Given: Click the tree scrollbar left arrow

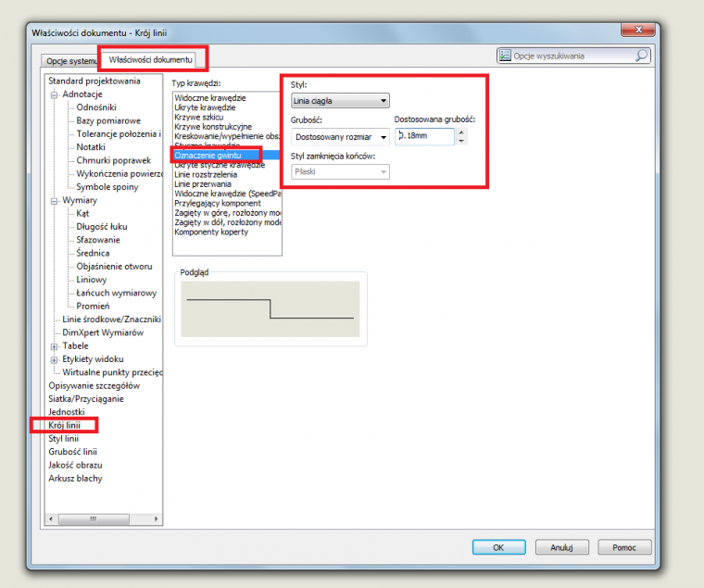Looking at the screenshot, I should click(x=51, y=519).
